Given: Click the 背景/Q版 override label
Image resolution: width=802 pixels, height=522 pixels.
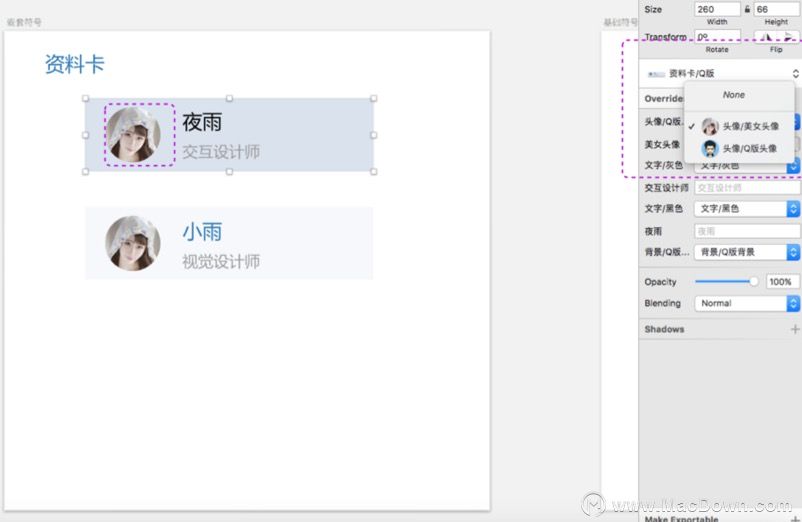Looking at the screenshot, I should pyautogui.click(x=666, y=252).
